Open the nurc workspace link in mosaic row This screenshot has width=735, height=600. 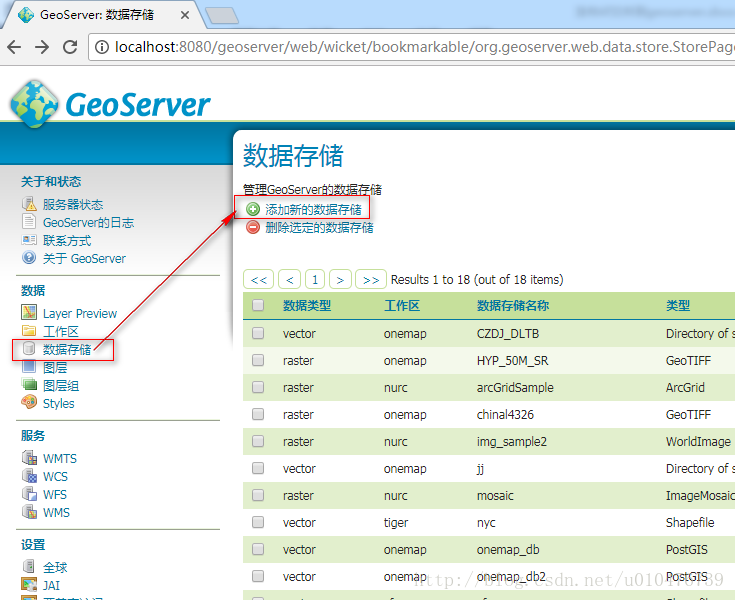[x=395, y=495]
